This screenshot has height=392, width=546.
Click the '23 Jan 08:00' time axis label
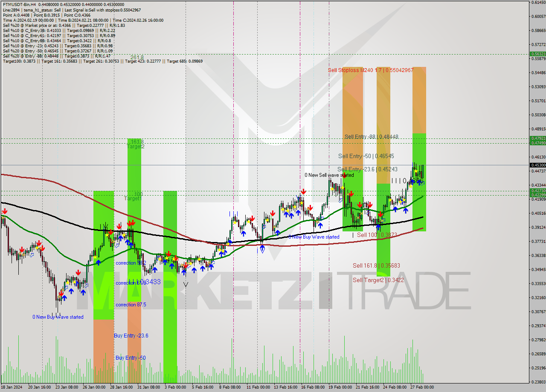[x=67, y=387]
